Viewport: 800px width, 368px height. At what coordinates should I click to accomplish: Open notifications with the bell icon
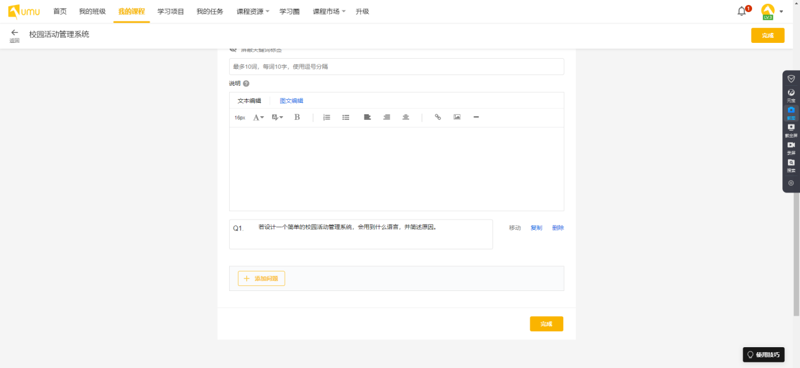pos(742,11)
